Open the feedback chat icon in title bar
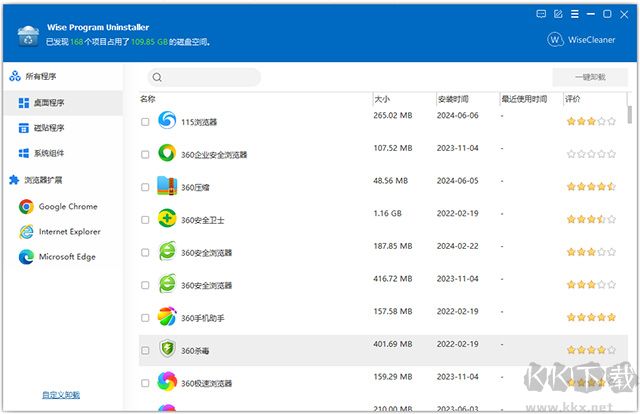 click(541, 14)
